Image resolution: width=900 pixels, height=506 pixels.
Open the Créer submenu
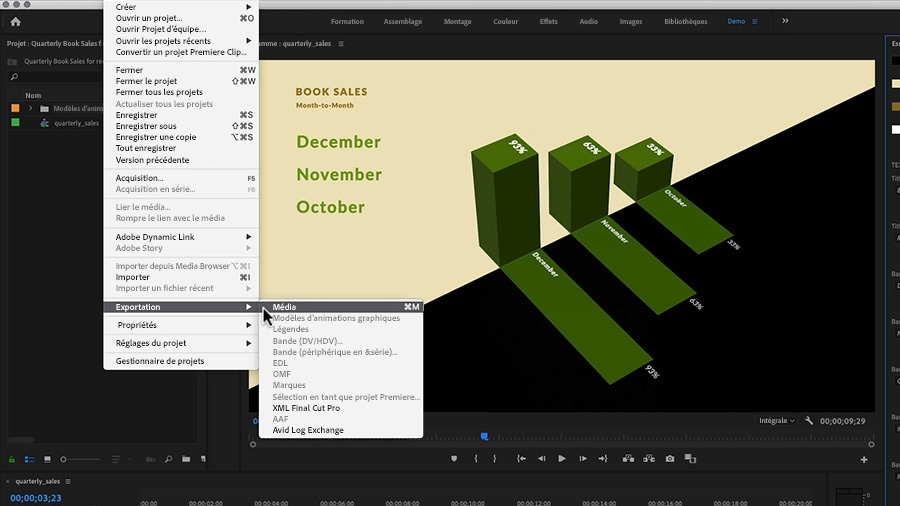181,7
